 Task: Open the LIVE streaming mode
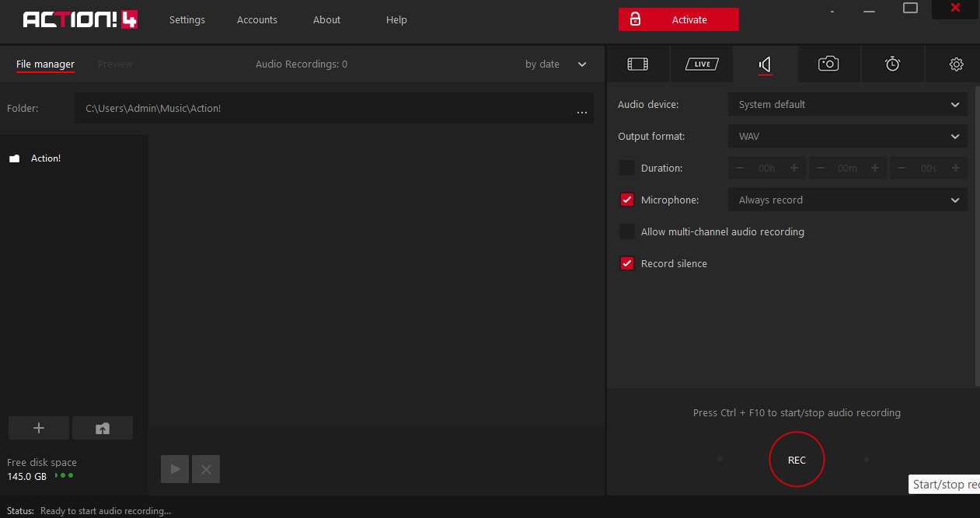701,64
